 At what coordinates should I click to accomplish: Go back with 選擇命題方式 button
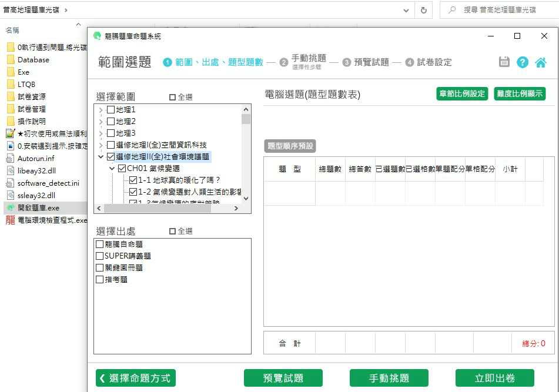tap(136, 378)
